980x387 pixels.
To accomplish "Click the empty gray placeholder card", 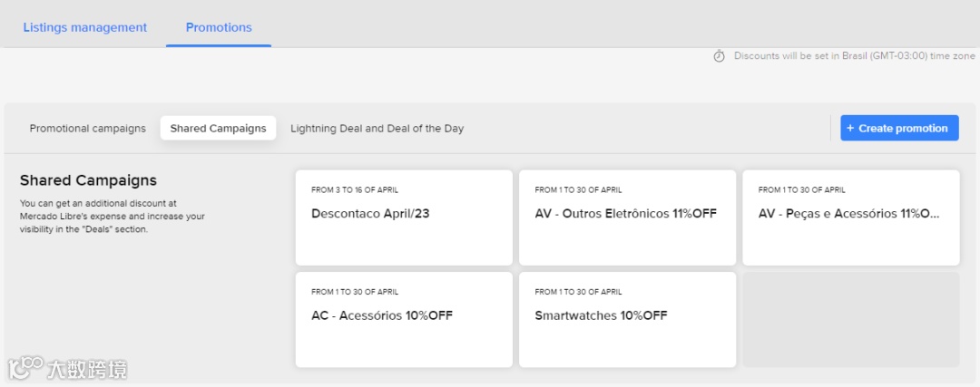I will 850,319.
